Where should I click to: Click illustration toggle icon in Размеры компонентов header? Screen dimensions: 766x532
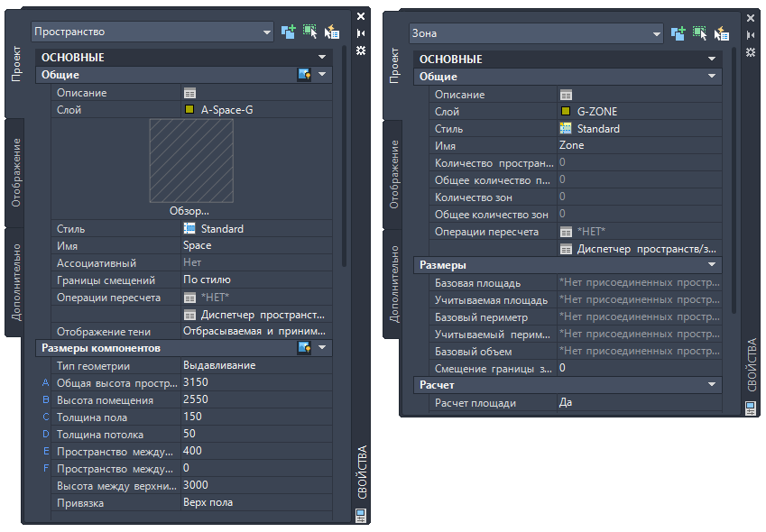tap(304, 348)
